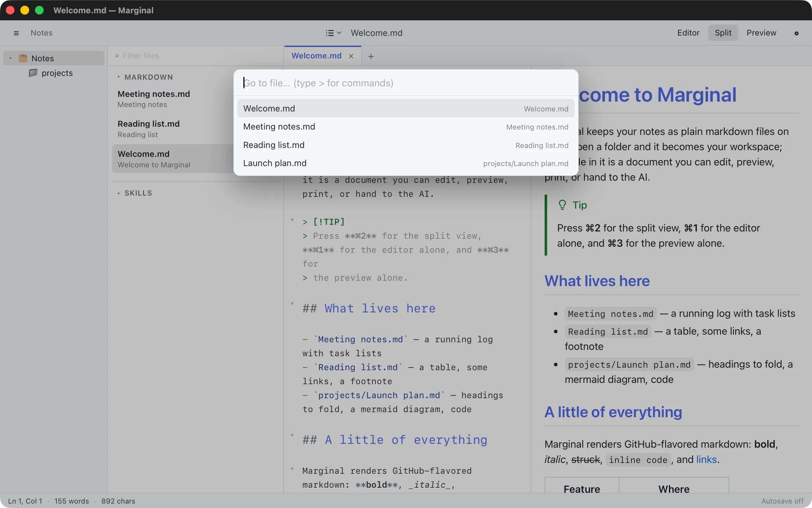This screenshot has width=812, height=508.
Task: Toggle Autosave off in status bar
Action: coord(782,501)
